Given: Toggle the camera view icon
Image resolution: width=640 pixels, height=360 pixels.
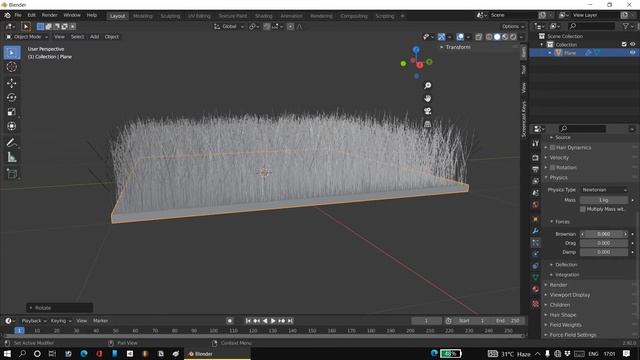Looking at the screenshot, I should coord(427,111).
